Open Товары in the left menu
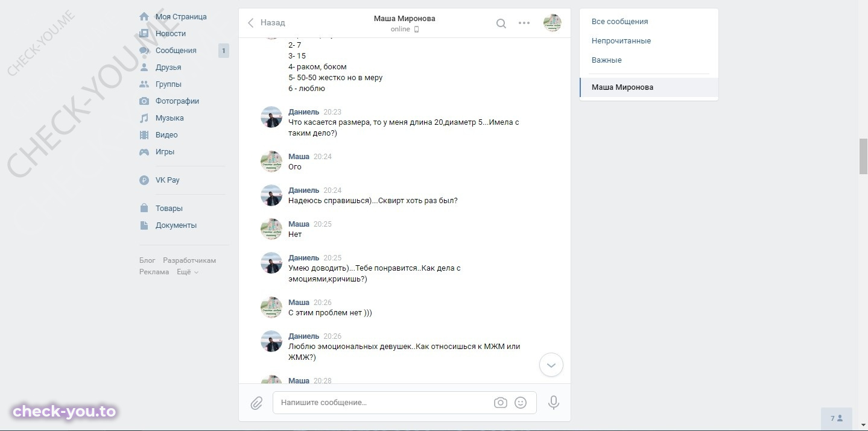This screenshot has height=431, width=868. tap(169, 209)
